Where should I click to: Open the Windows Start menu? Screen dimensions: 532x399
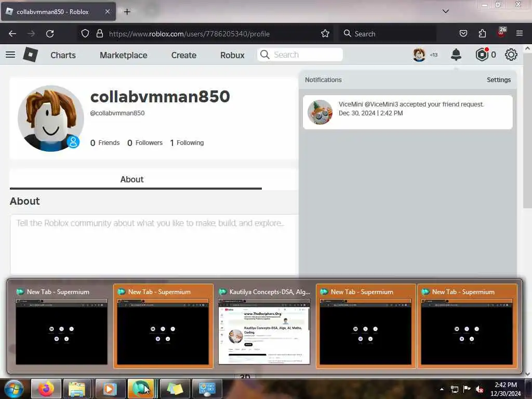pos(14,389)
